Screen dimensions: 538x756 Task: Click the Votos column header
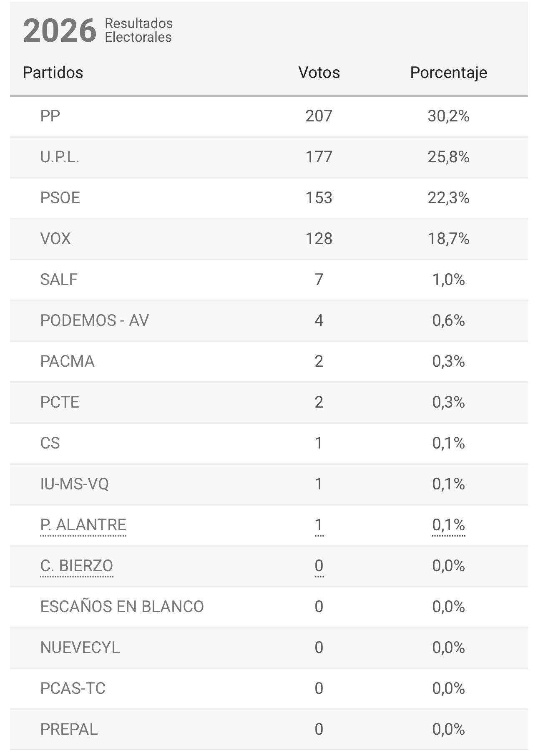(319, 73)
